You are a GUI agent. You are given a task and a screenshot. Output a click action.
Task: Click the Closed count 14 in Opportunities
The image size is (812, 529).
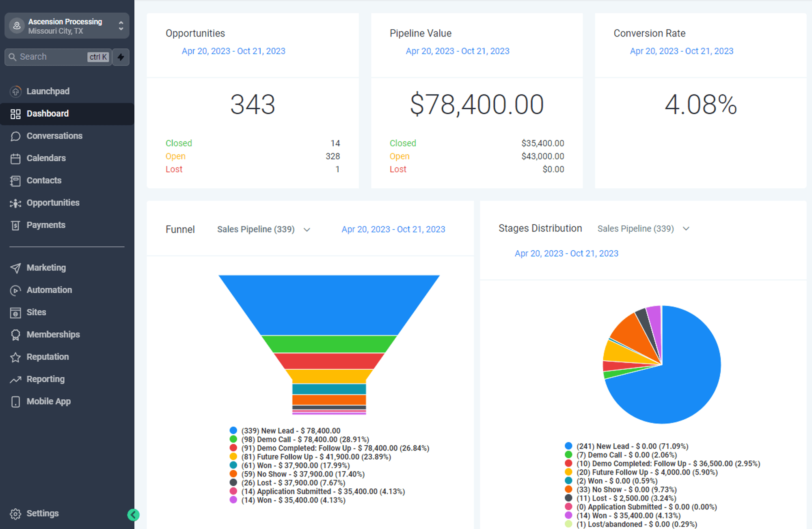tap(335, 143)
